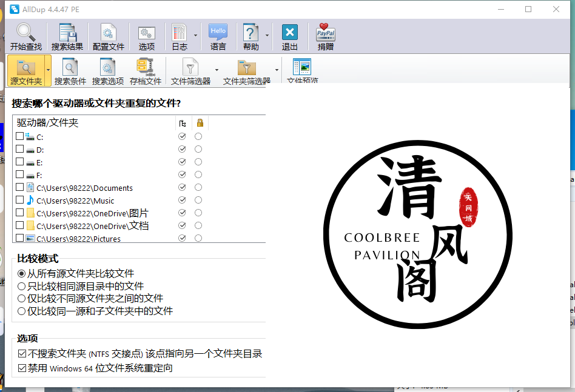Check the OneDrive\图片 folder checkbox
This screenshot has width=575, height=392.
coord(20,213)
